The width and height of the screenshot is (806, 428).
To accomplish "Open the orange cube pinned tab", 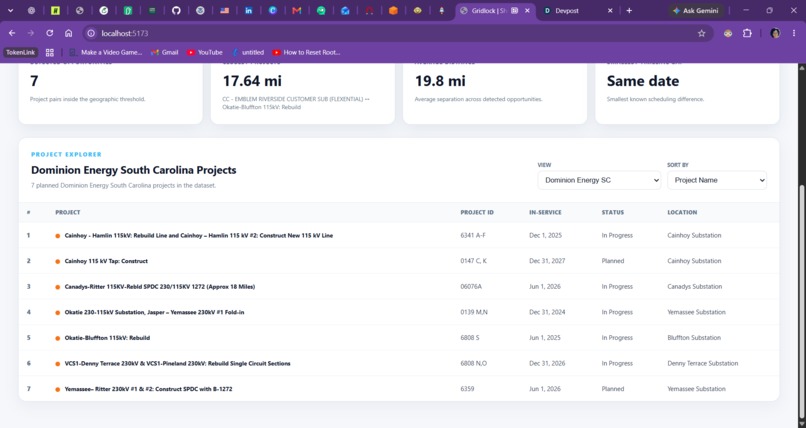I will [393, 10].
